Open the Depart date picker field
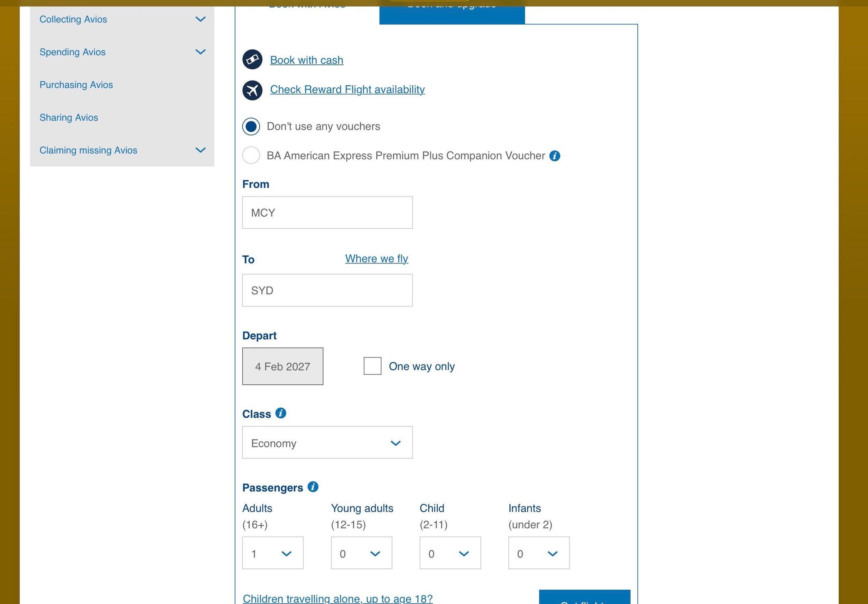 point(282,366)
